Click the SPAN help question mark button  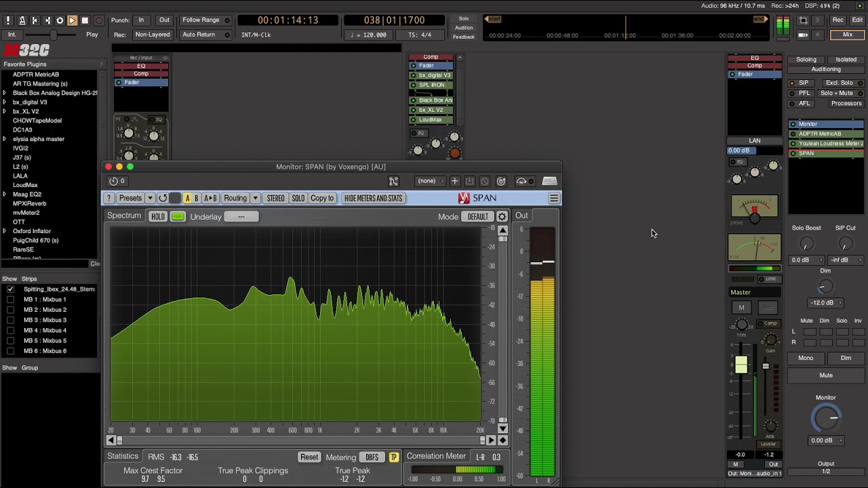click(108, 198)
